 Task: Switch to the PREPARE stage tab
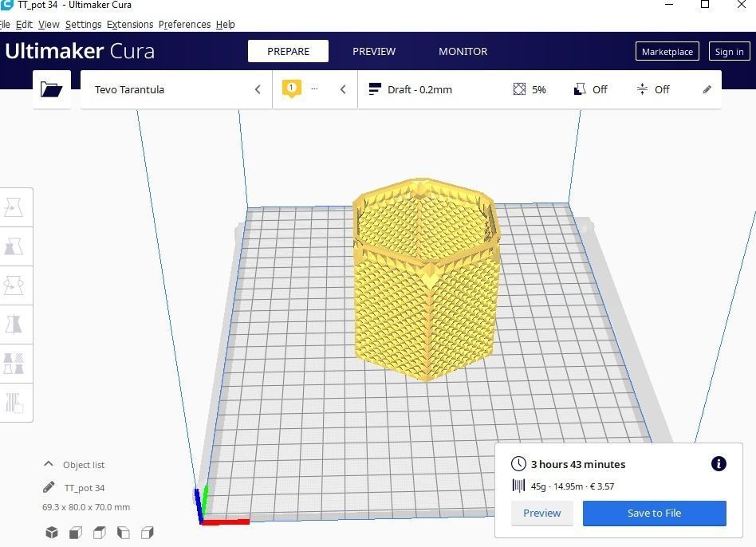[x=289, y=51]
